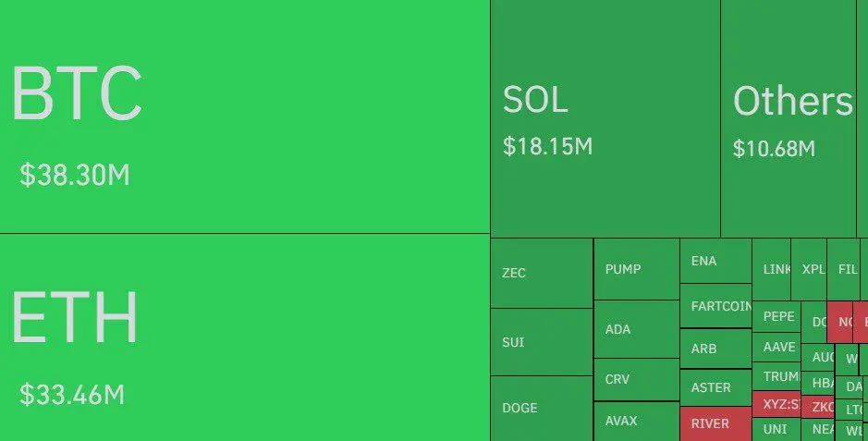Open the red XYZ tile

click(x=776, y=404)
